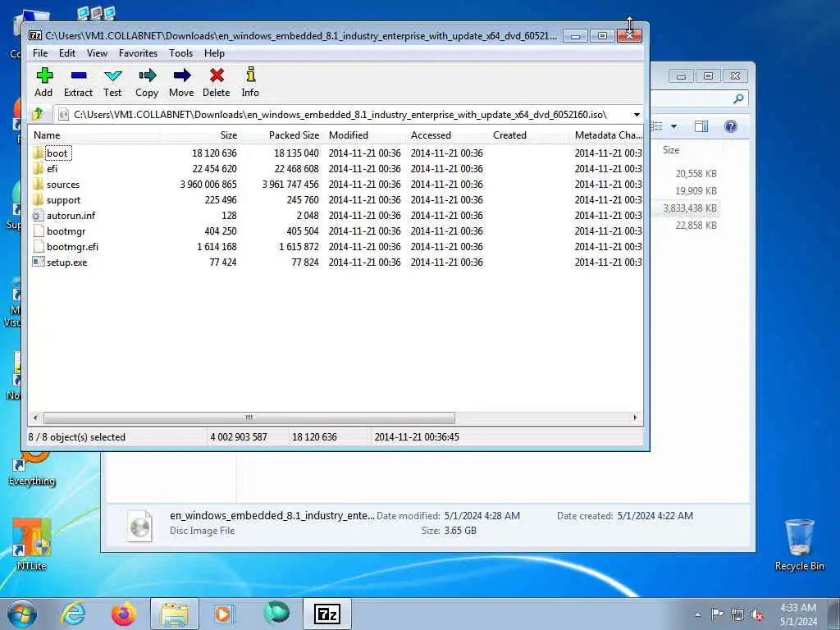Toggle Explorer's preview pane button
840x630 pixels.
tap(701, 126)
